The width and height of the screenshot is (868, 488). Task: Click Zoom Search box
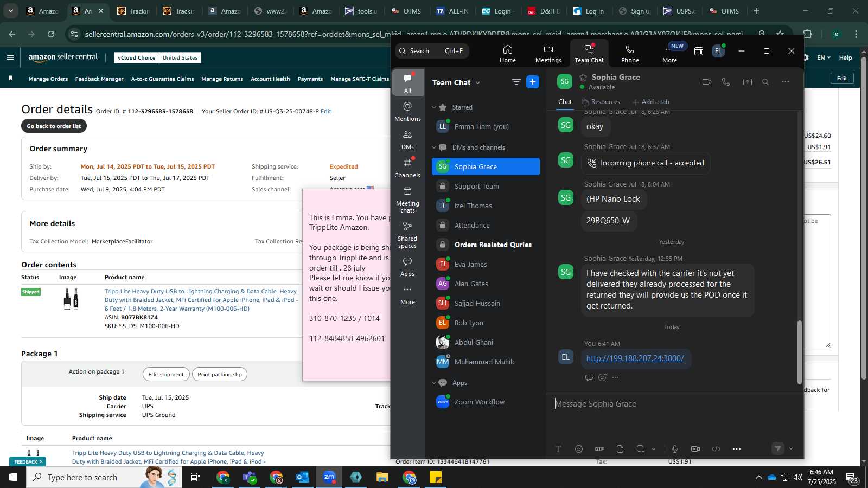[x=432, y=51]
